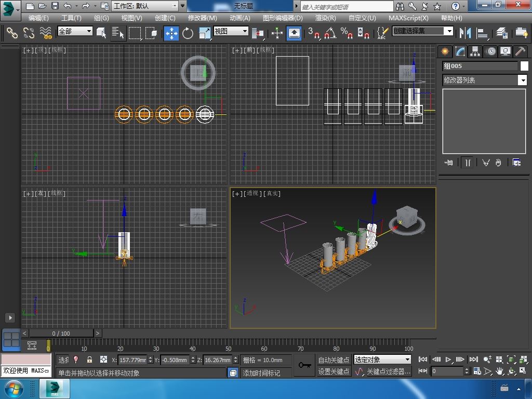
Task: Click the 设置关键点 button
Action: coord(334,371)
